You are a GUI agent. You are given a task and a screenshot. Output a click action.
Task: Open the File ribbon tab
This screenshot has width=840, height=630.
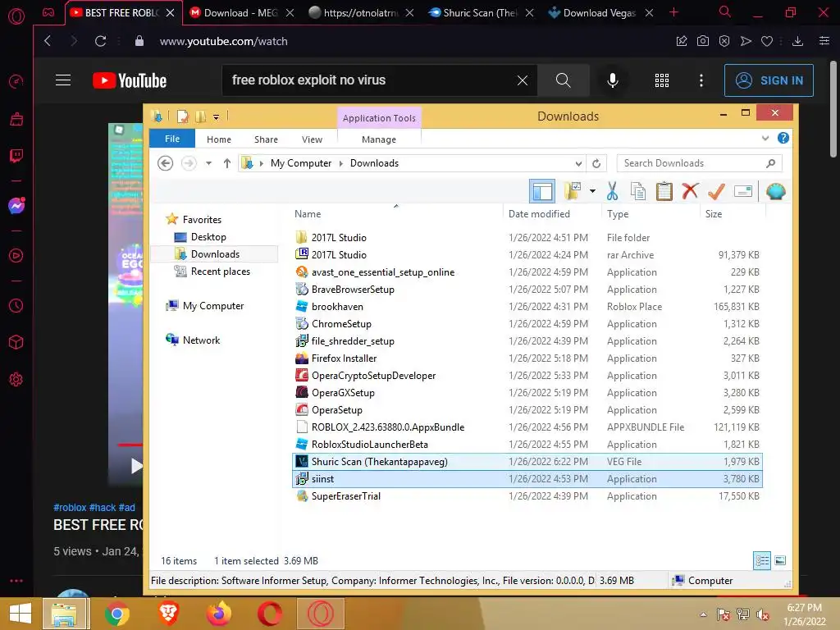click(172, 139)
